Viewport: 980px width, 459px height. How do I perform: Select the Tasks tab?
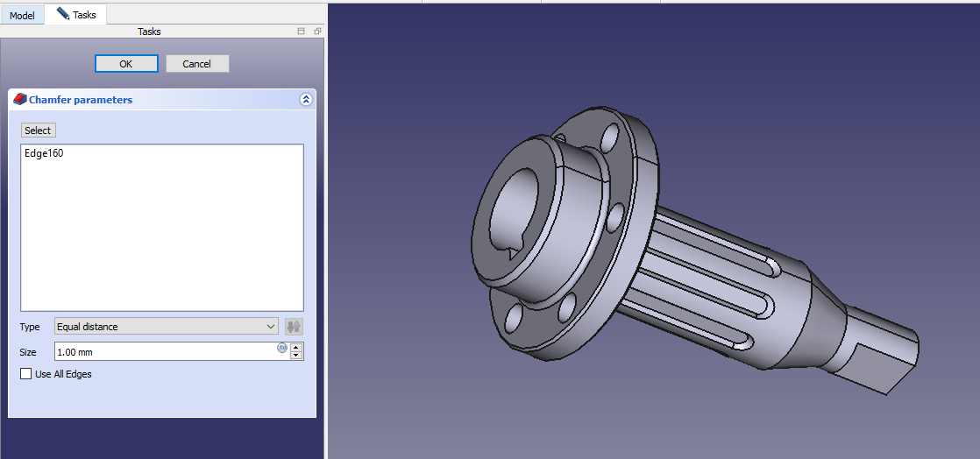pos(76,15)
